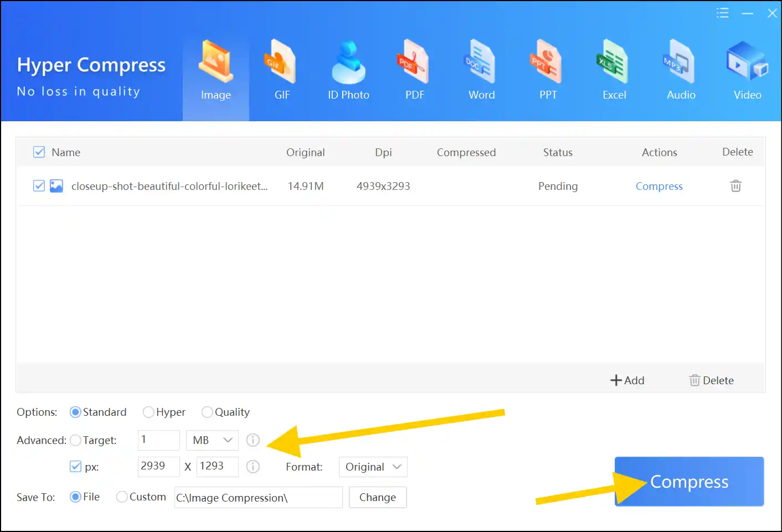The width and height of the screenshot is (782, 532).
Task: Start compression with the big Compress button
Action: pyautogui.click(x=689, y=482)
